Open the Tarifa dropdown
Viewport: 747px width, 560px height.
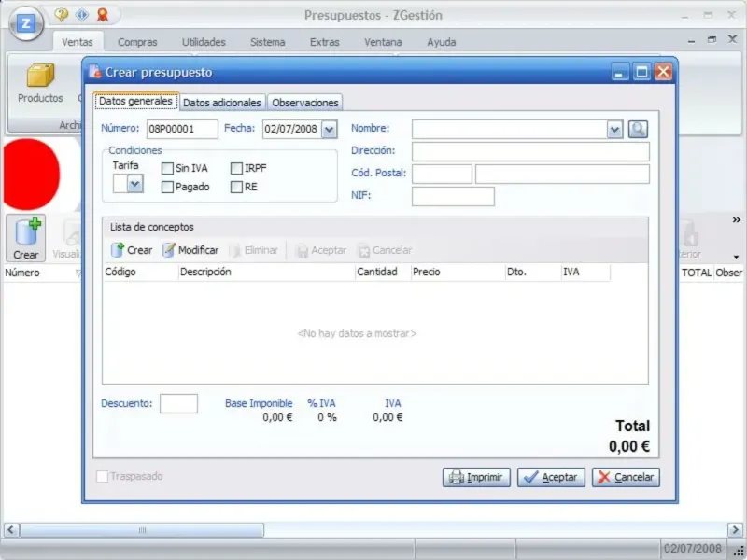tap(134, 184)
